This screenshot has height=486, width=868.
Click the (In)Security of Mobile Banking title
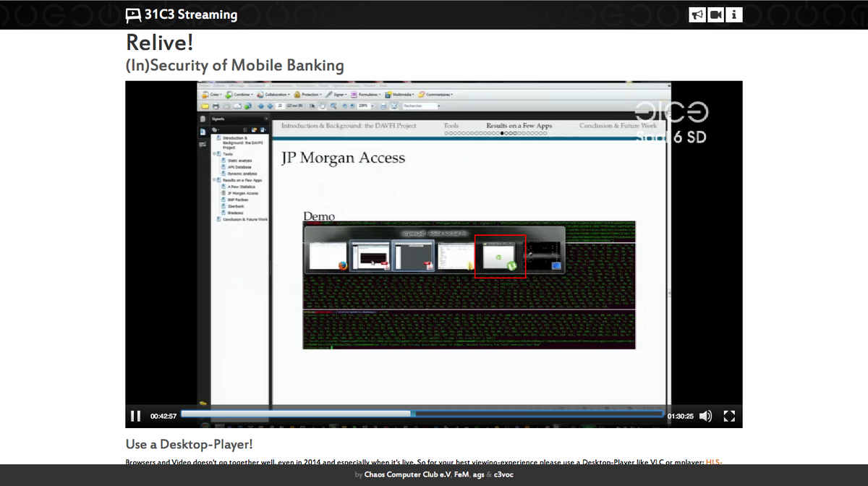click(x=234, y=66)
